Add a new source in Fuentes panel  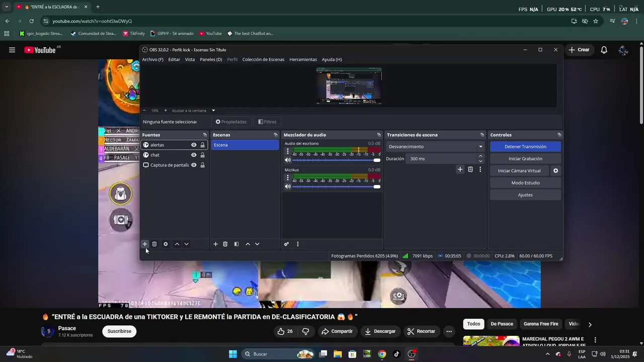(145, 244)
